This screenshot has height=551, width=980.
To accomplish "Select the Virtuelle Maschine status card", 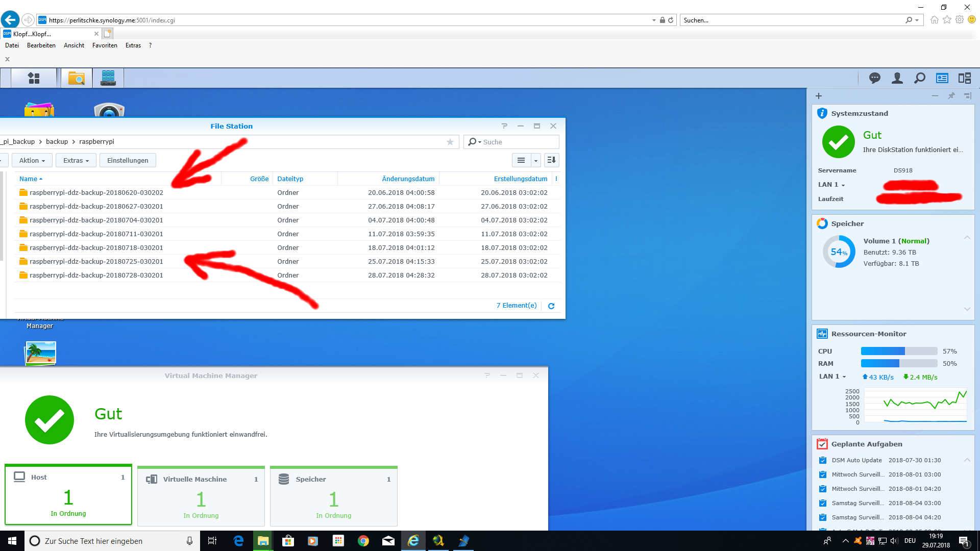I will 201,496.
